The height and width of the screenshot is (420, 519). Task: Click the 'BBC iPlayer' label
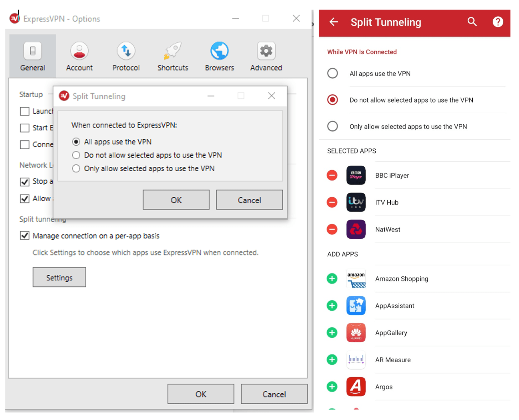tap(392, 176)
